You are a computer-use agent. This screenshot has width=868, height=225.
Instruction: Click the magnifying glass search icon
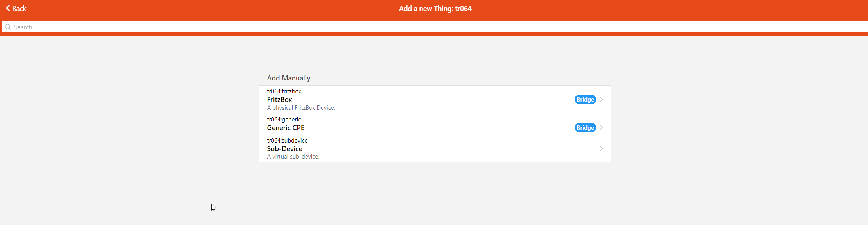click(8, 27)
